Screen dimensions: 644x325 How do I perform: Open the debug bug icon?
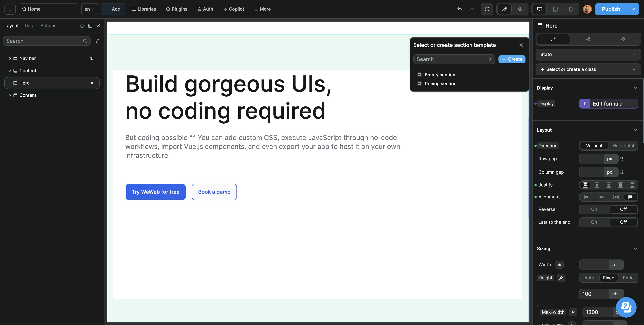point(82,26)
